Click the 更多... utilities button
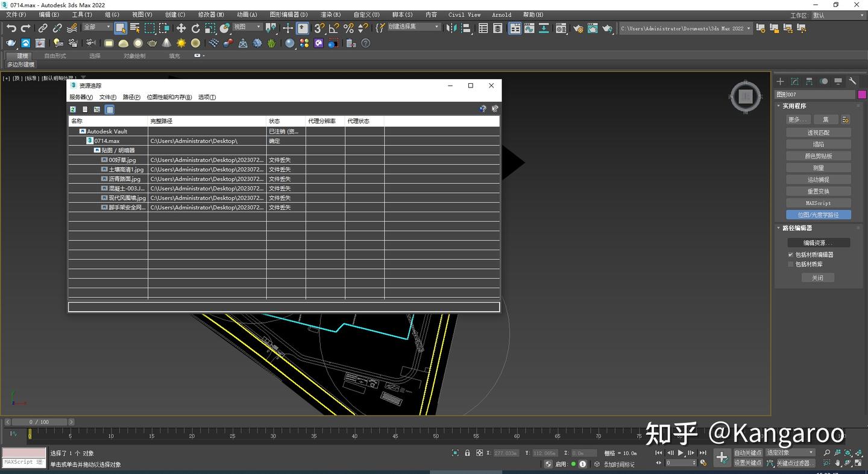The width and height of the screenshot is (868, 474). pyautogui.click(x=797, y=119)
